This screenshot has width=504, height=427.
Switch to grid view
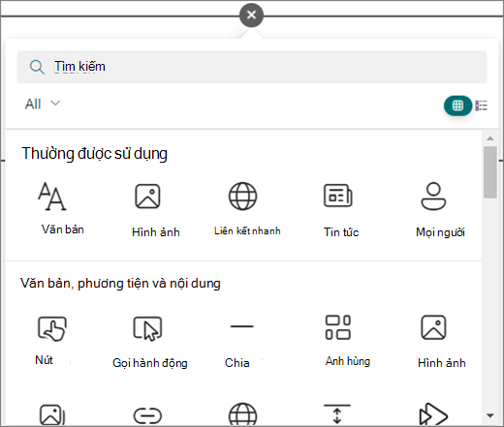click(457, 106)
